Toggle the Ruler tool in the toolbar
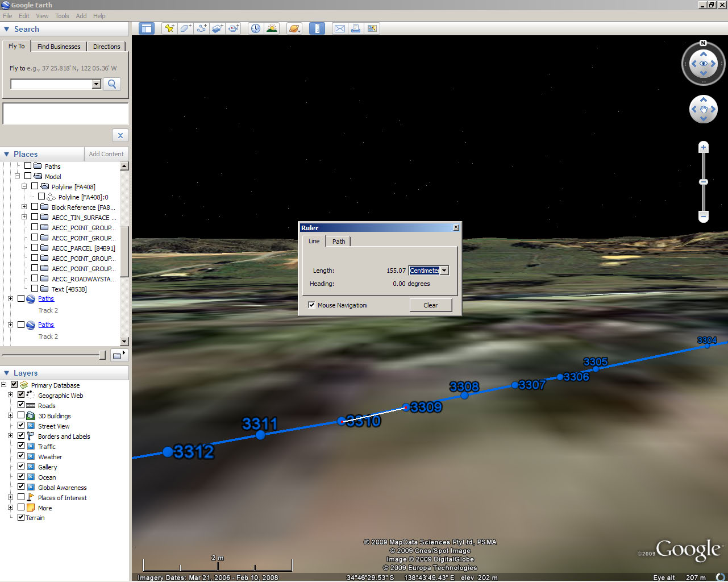 pos(317,28)
